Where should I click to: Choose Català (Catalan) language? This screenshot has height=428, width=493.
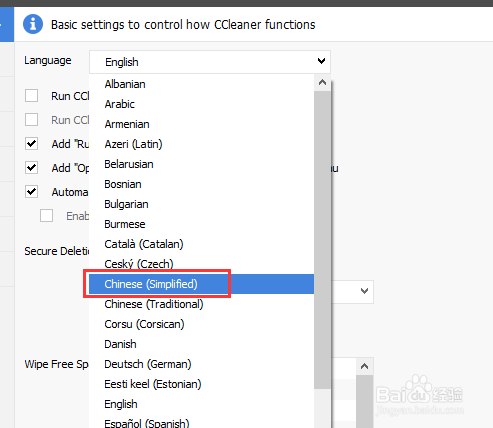pyautogui.click(x=201, y=244)
